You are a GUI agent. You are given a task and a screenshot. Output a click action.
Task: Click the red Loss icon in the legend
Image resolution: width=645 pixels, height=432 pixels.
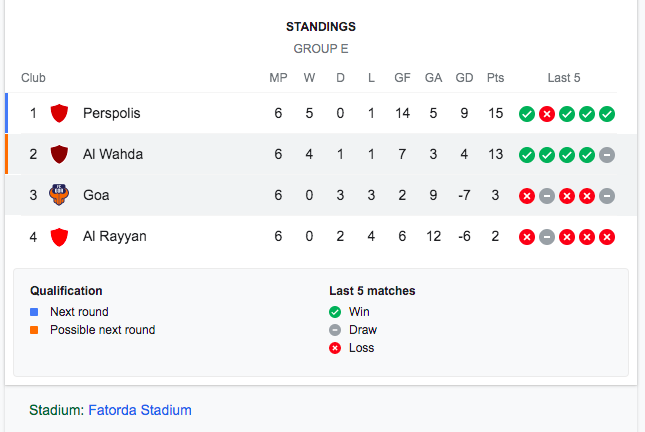[x=335, y=348]
